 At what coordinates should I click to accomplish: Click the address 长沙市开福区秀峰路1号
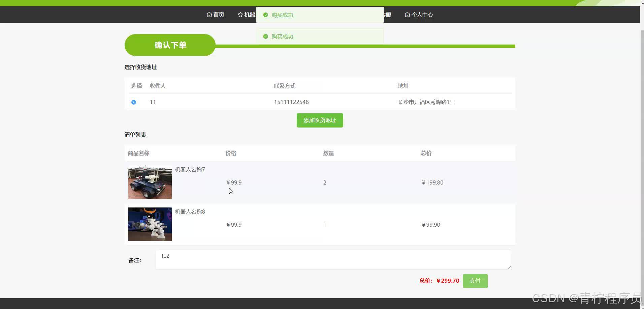pyautogui.click(x=426, y=102)
